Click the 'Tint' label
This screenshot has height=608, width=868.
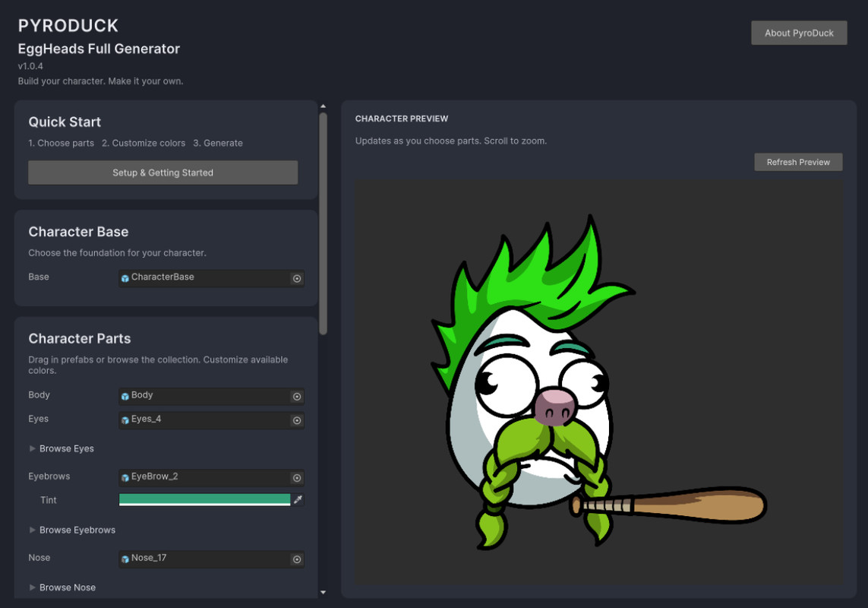(48, 500)
